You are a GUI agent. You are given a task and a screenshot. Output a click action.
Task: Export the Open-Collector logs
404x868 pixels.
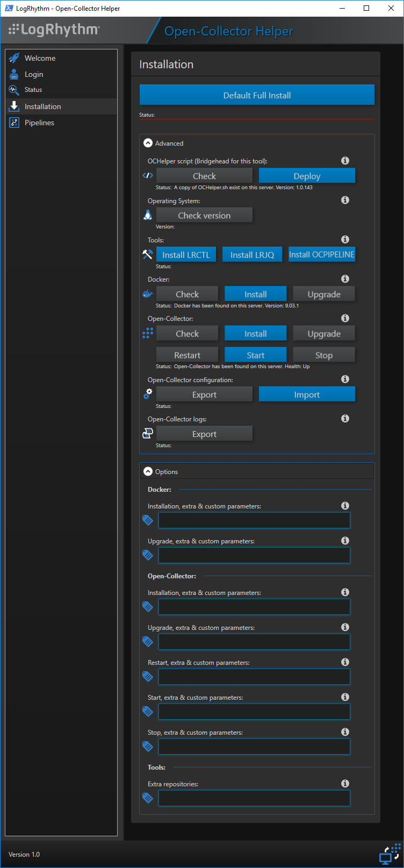(x=204, y=434)
